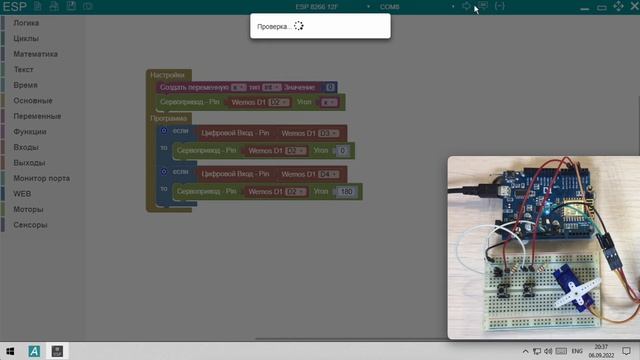Click the Программа block label
This screenshot has height=360, width=640.
point(168,118)
